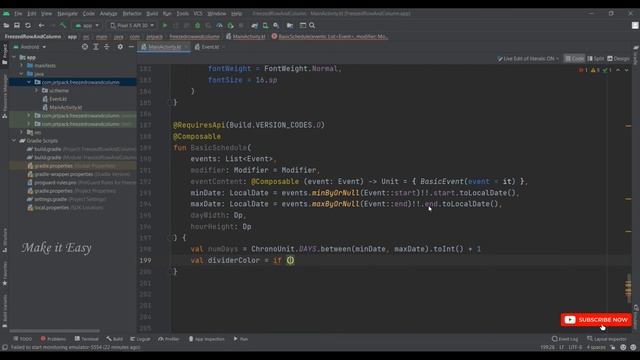Click the Subscribe Now button
The width and height of the screenshot is (640, 360).
tap(596, 320)
